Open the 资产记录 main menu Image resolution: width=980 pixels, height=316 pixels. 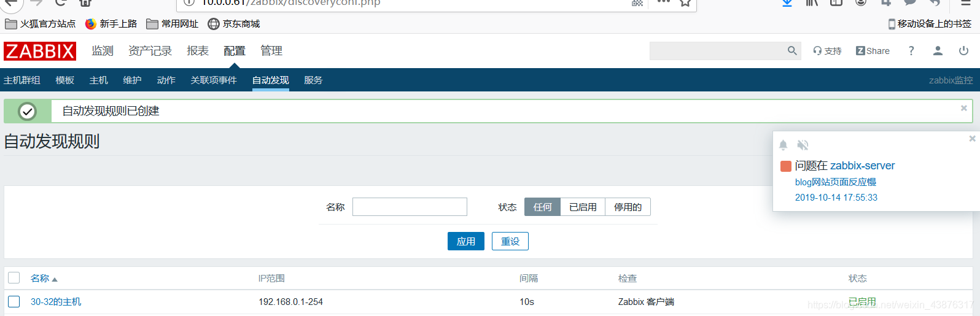click(x=150, y=51)
